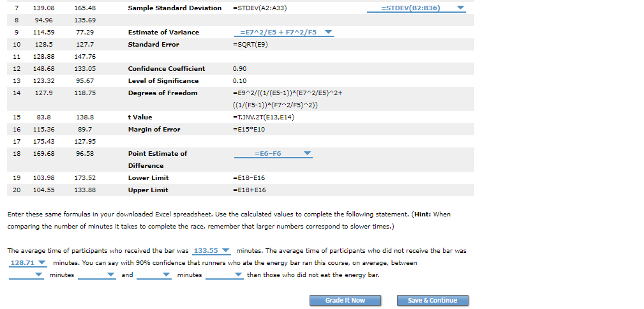Click cell value 96.58 in row 18
Viewport: 644px width, 309px height.
pos(85,154)
